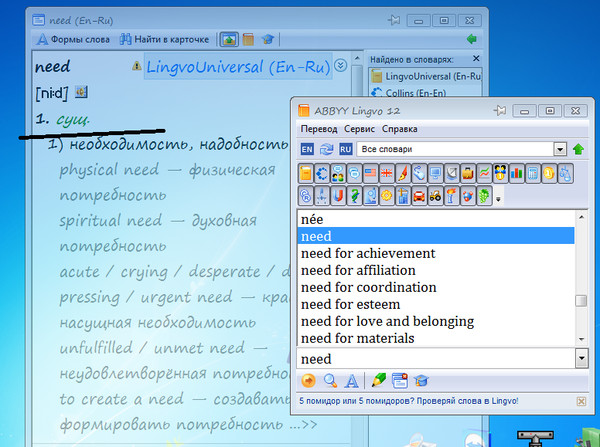Select EN source language button
Screen dimensions: 600x447
coord(307,149)
